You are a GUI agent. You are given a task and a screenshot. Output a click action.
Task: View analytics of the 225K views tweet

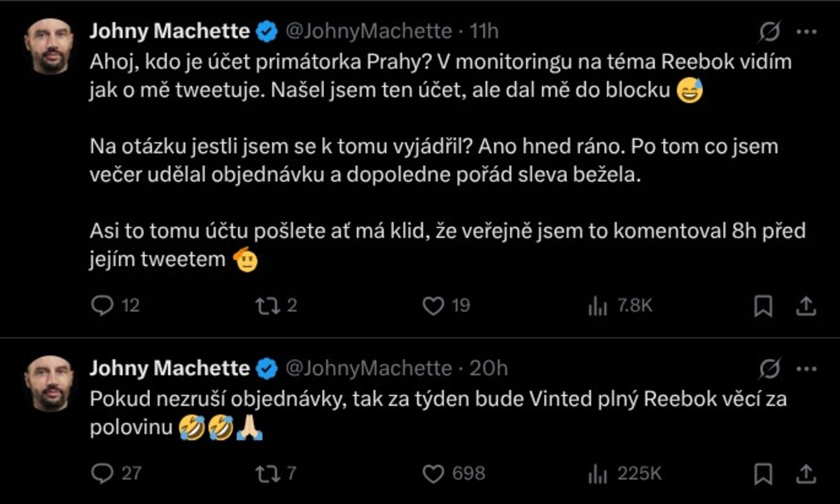tap(597, 474)
